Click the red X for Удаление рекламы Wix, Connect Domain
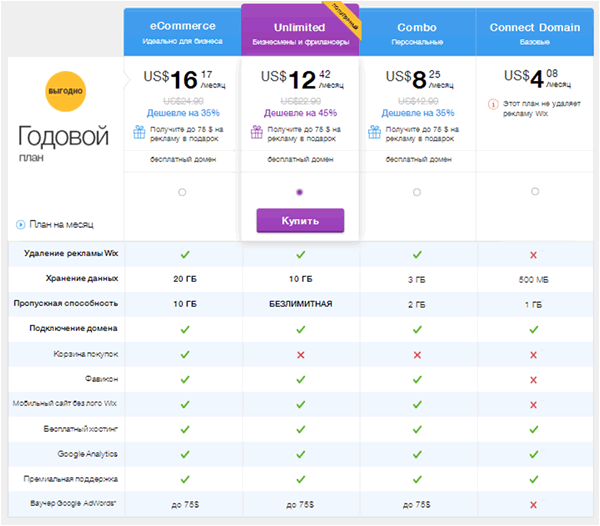 (x=533, y=255)
